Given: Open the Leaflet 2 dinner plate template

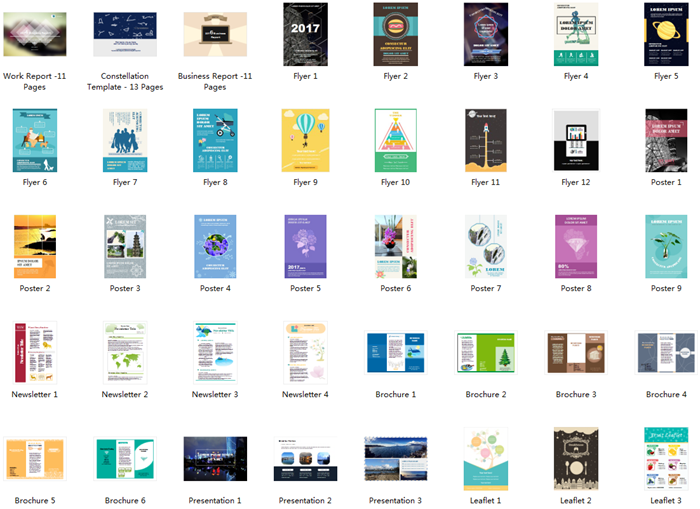Looking at the screenshot, I should pos(576,459).
